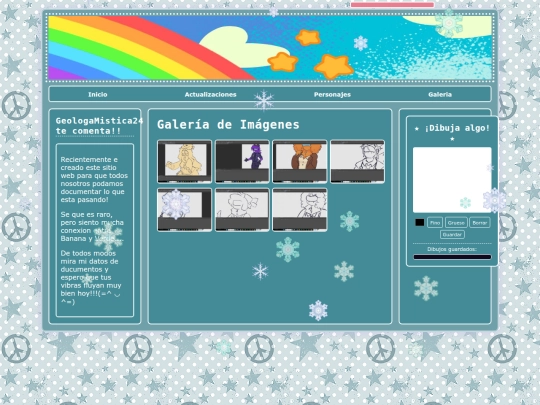This screenshot has width=540, height=405.
Task: Click the 'GeologaMistica24 te comenta!!' heading
Action: (x=99, y=126)
